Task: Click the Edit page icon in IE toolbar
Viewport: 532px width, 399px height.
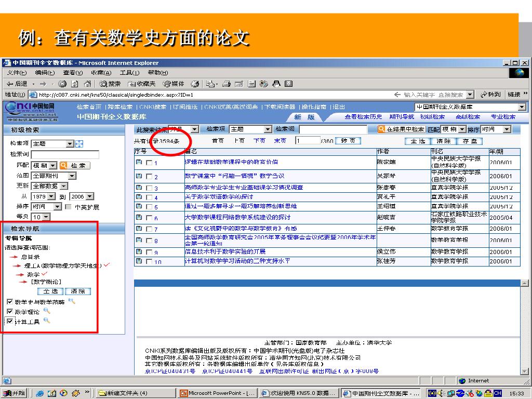Action: point(239,84)
